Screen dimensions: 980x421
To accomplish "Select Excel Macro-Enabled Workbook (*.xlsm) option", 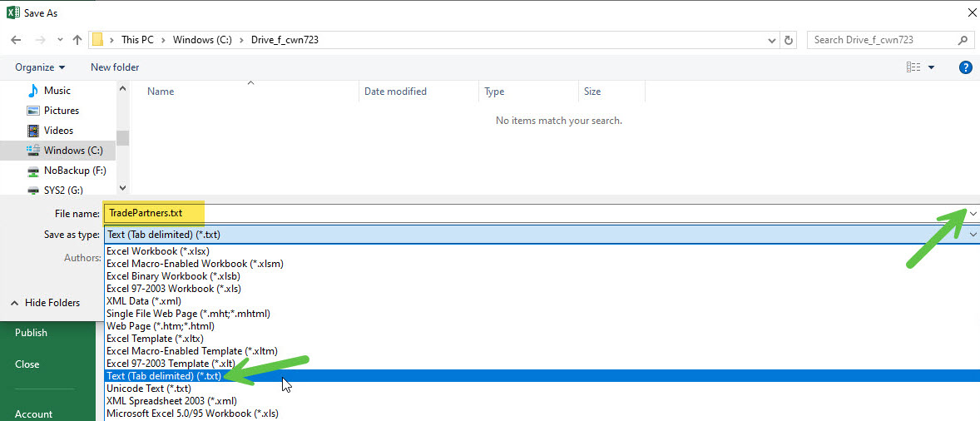I will pyautogui.click(x=195, y=264).
